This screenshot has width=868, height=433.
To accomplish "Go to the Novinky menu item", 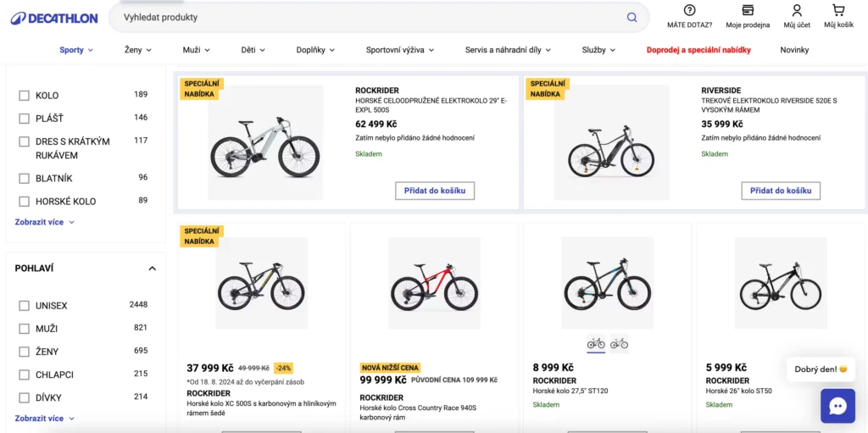I will point(794,50).
